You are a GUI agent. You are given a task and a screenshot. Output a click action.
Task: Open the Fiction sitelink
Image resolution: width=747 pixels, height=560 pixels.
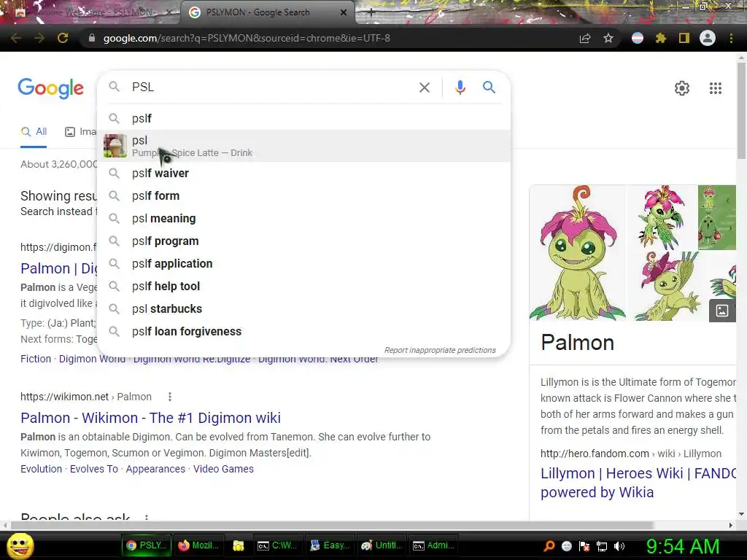[x=36, y=359]
